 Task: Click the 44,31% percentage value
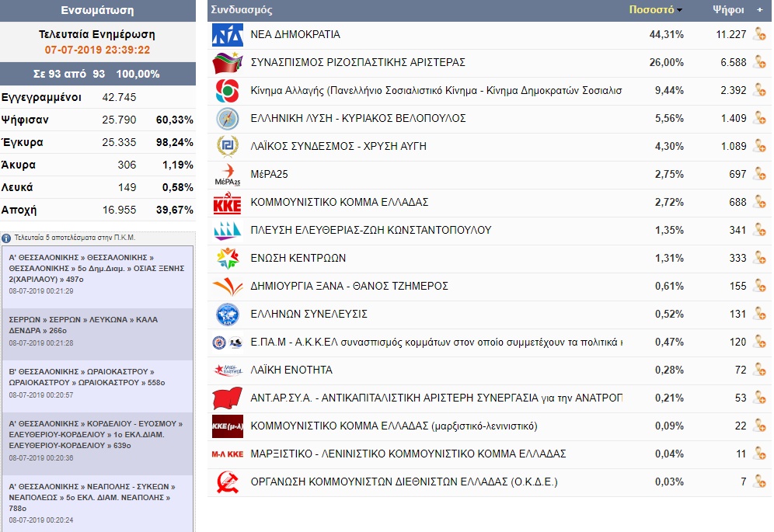point(667,34)
